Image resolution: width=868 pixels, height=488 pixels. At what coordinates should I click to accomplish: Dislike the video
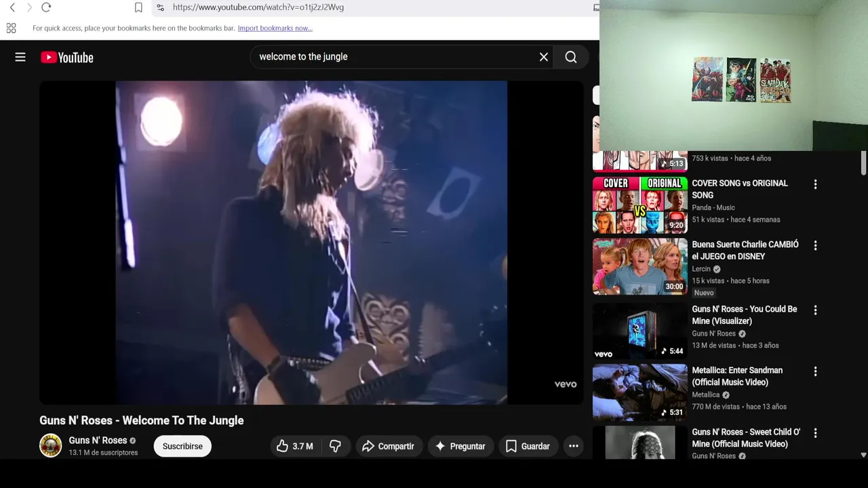pyautogui.click(x=336, y=446)
